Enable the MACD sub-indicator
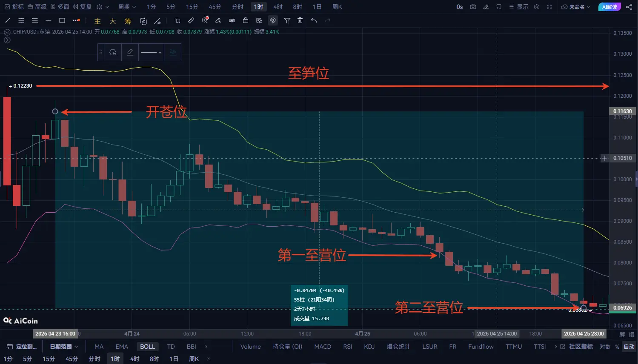Image resolution: width=638 pixels, height=364 pixels. click(x=323, y=347)
